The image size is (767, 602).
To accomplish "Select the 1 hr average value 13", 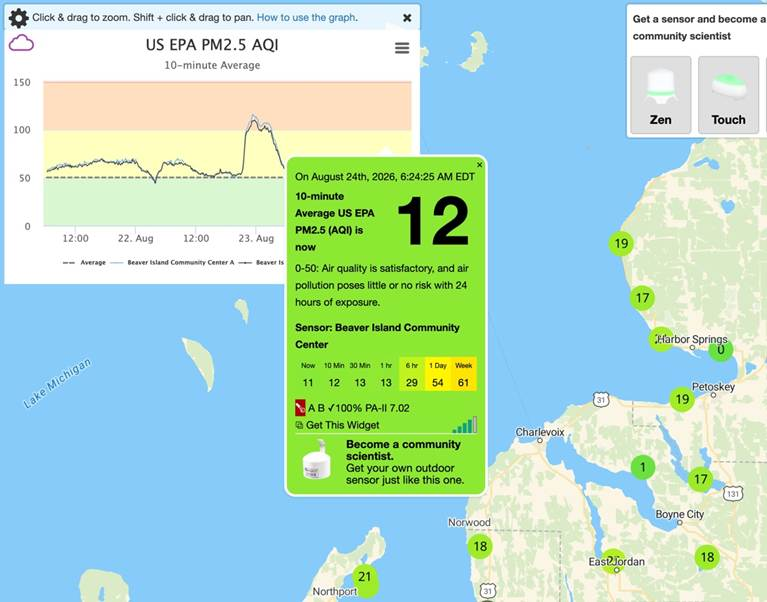I will (x=386, y=382).
